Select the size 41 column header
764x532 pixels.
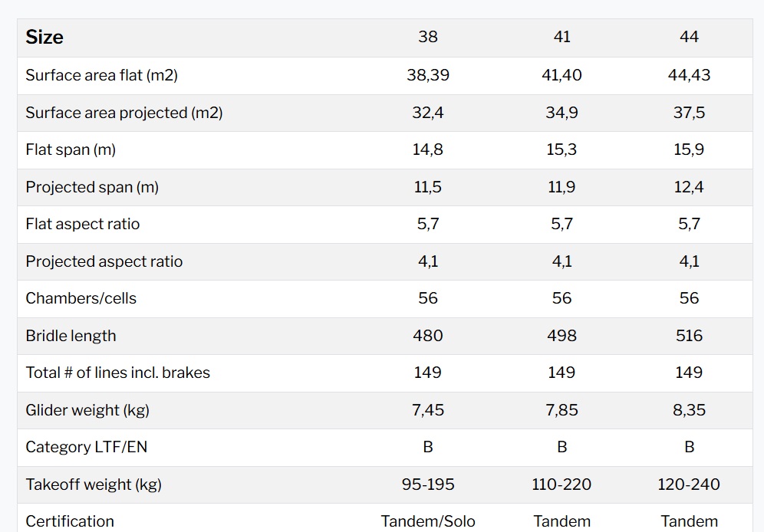click(561, 38)
